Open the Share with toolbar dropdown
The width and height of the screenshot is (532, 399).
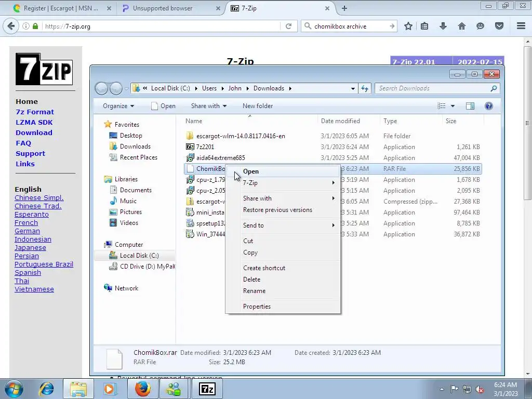click(209, 106)
